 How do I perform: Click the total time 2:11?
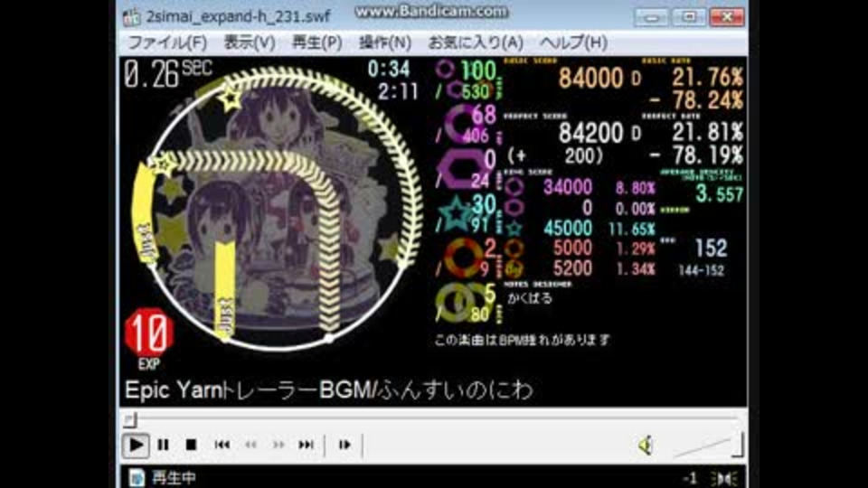pos(398,91)
